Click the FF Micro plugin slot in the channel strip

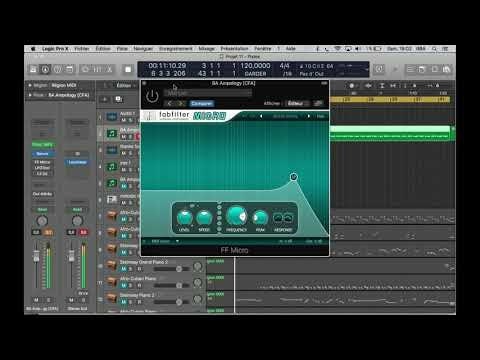point(42,162)
